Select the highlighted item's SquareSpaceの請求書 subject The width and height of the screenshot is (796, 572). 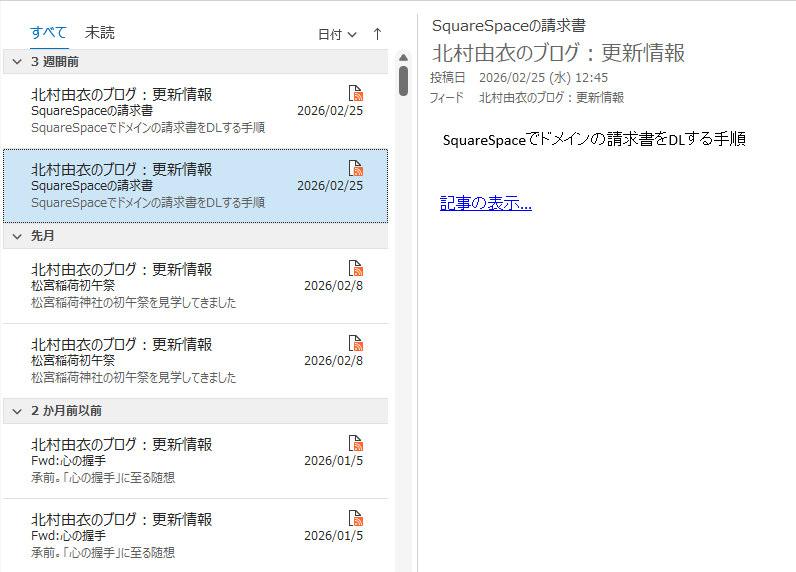tap(92, 186)
